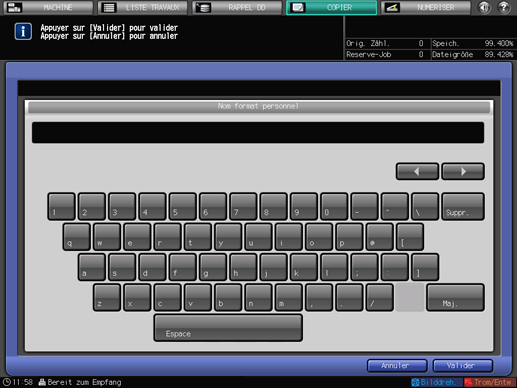
Task: Tap the n key
Action: click(259, 297)
